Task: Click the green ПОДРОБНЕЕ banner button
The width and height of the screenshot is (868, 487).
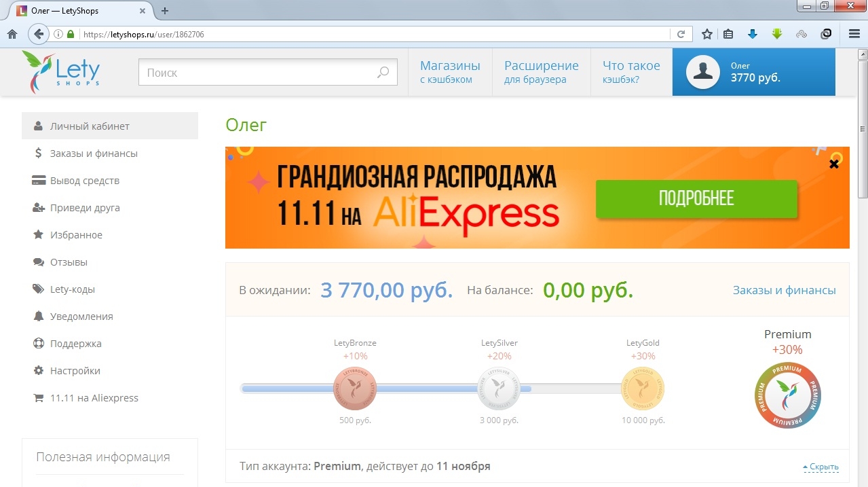Action: [696, 199]
